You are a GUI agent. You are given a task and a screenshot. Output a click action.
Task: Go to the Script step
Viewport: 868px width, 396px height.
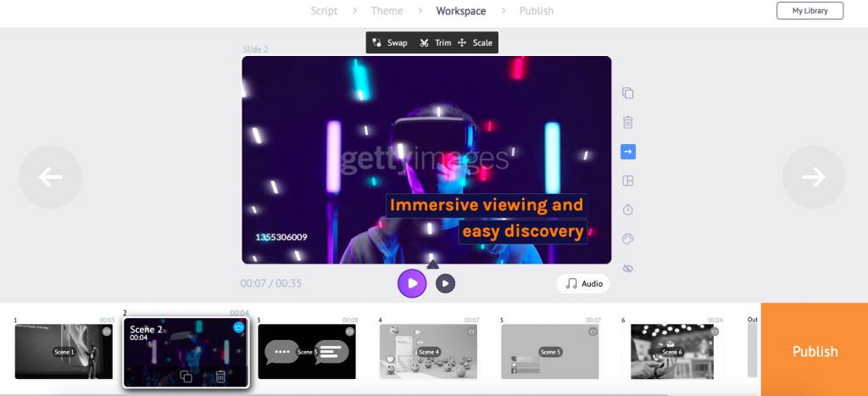(x=324, y=11)
